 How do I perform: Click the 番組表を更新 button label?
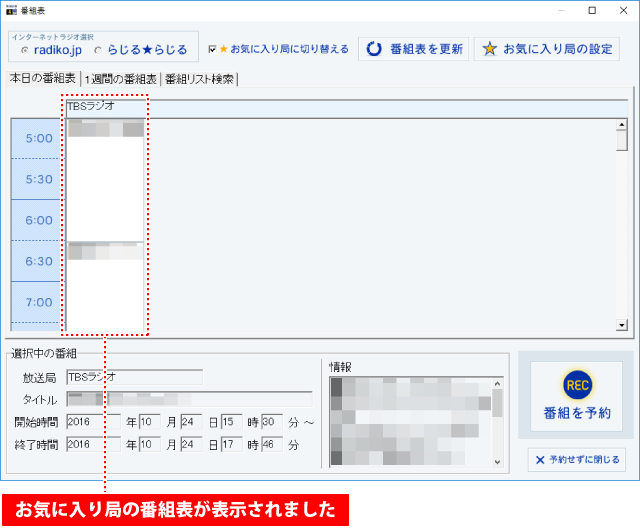click(x=427, y=49)
